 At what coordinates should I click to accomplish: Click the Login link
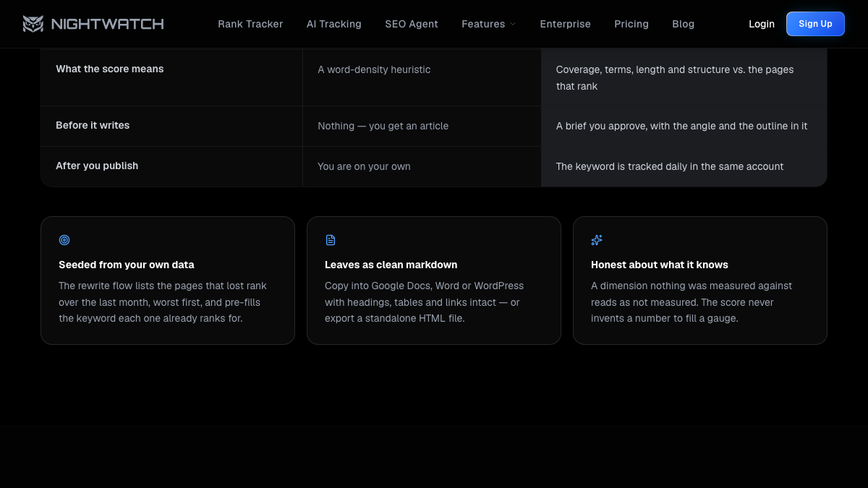762,24
